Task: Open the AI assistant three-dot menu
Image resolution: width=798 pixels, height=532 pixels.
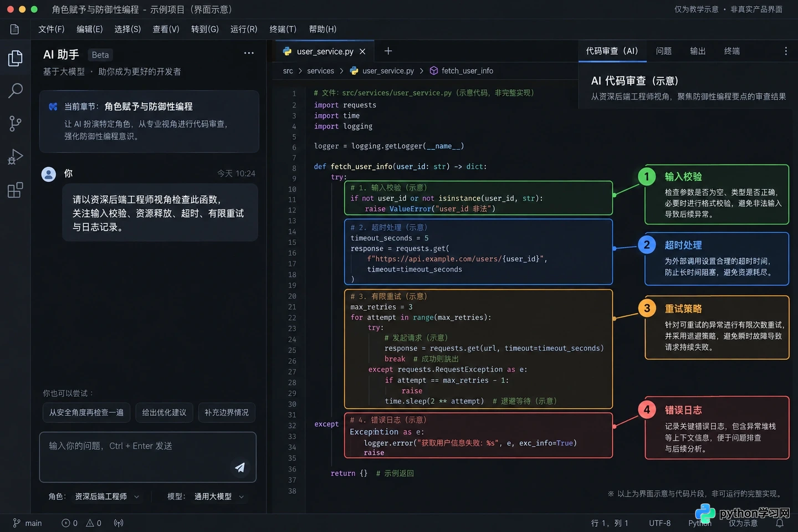Action: [249, 53]
